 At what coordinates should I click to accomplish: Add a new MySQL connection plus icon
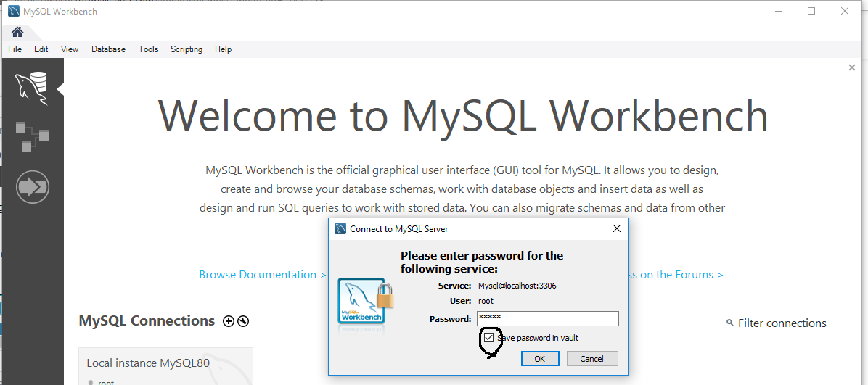pos(228,320)
